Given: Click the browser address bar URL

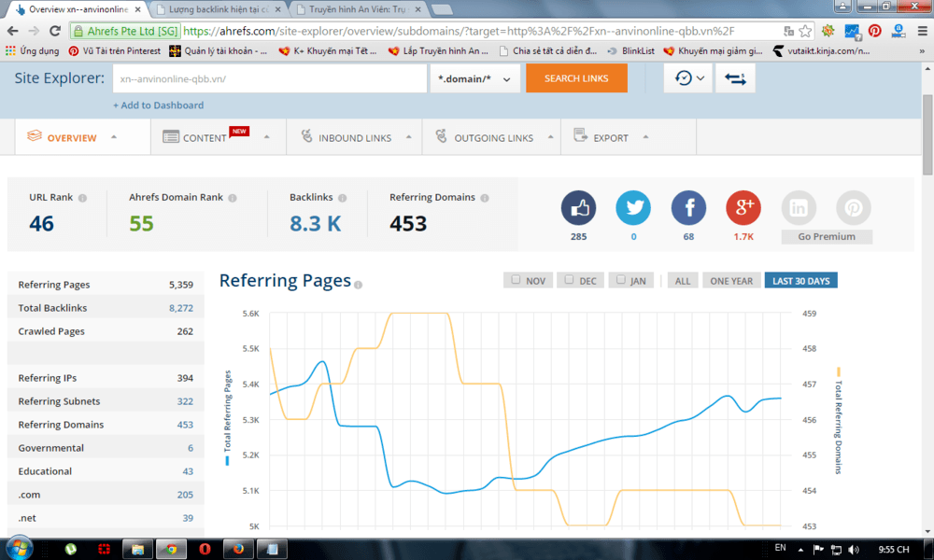Looking at the screenshot, I should (459, 31).
